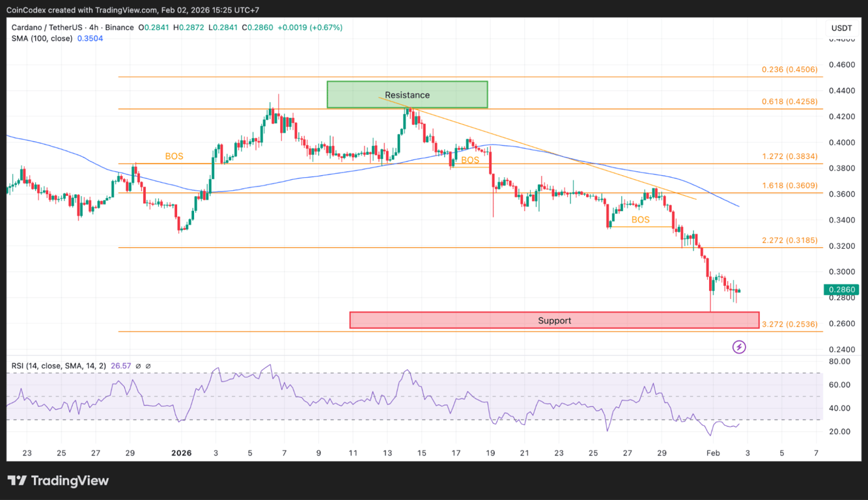Select the green Resistance zone box
Viewport: 868px width, 500px height.
coord(406,94)
